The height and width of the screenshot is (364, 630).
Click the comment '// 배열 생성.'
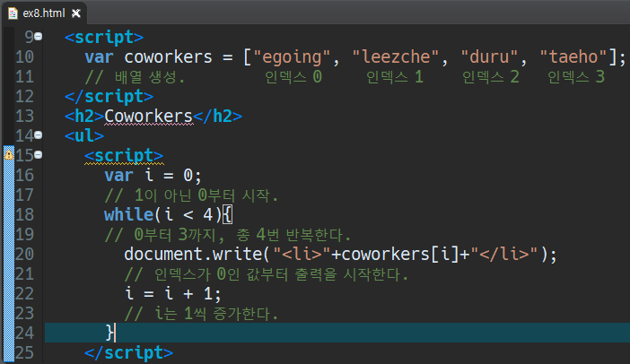(x=135, y=77)
